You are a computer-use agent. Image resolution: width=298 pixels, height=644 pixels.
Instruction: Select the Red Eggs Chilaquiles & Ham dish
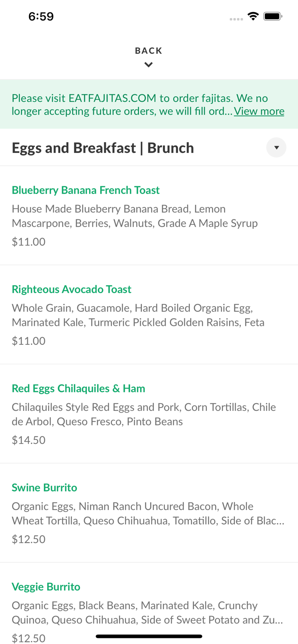(79, 388)
